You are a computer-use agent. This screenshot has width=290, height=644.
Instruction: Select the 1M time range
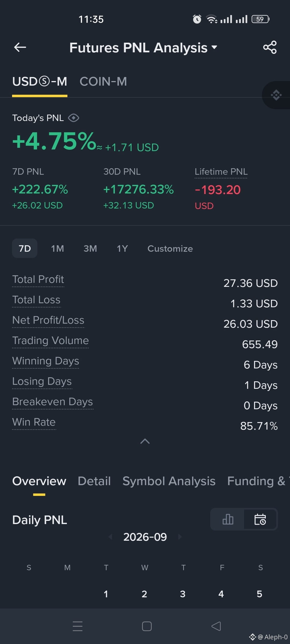pos(57,248)
